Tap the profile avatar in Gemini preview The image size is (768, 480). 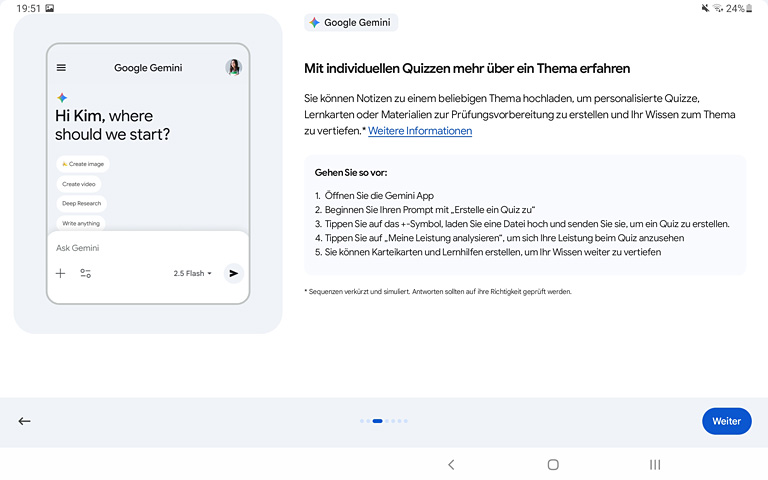point(233,68)
